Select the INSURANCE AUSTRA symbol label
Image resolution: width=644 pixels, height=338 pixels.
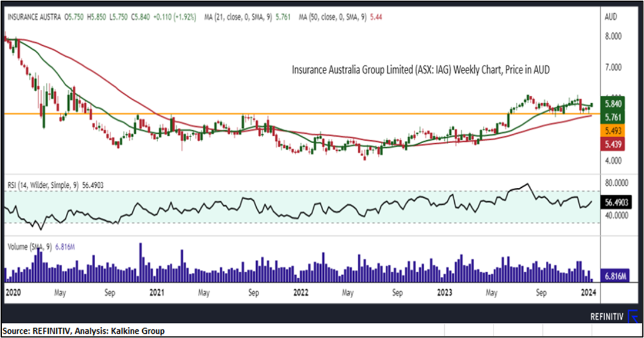click(34, 18)
